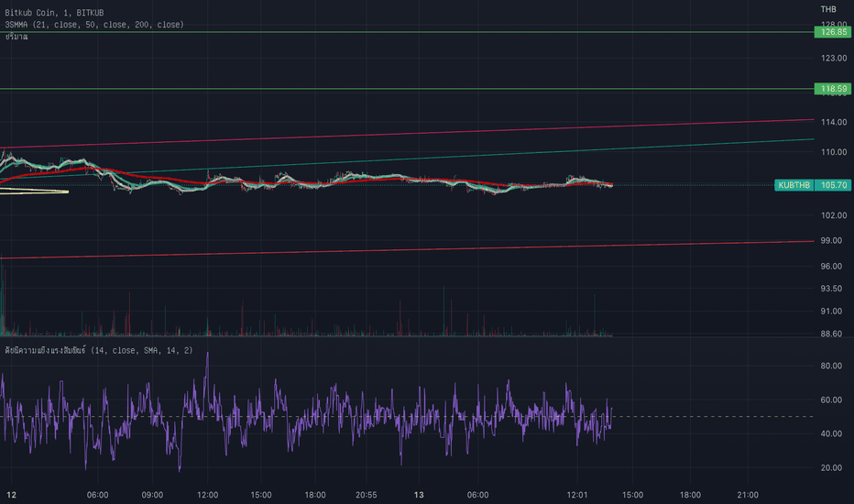Click the 12:01 time axis label
Image resolution: width=854 pixels, height=504 pixels.
(x=577, y=495)
